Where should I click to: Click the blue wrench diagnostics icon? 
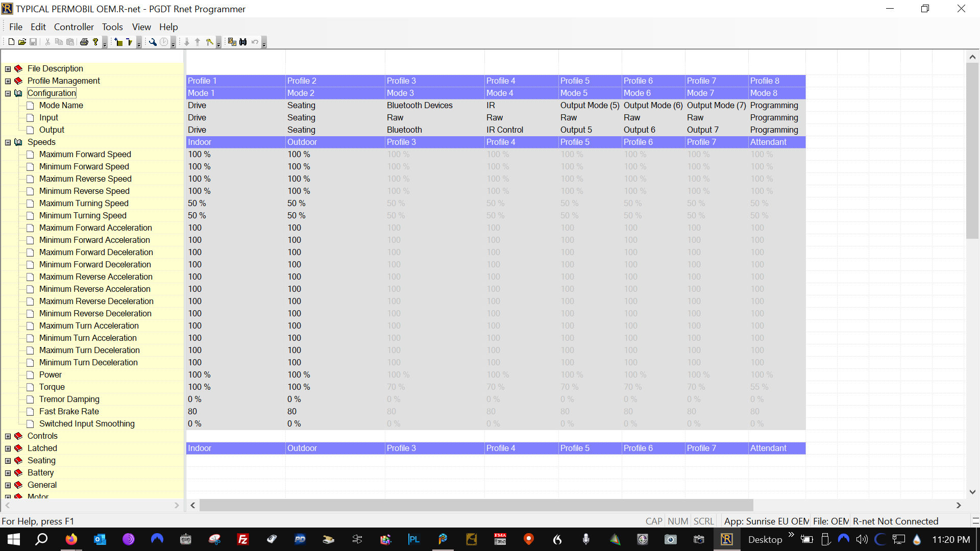(153, 42)
